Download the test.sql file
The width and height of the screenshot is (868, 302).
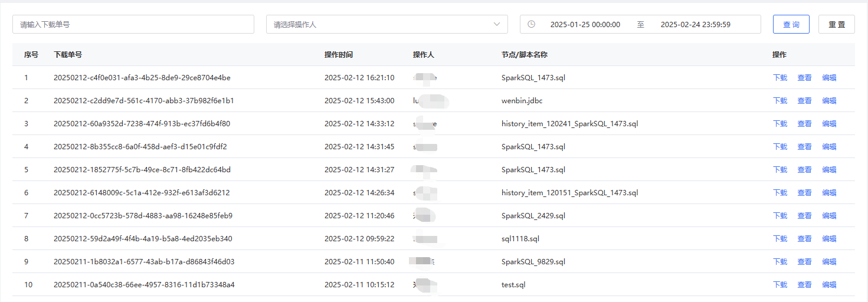(780, 285)
